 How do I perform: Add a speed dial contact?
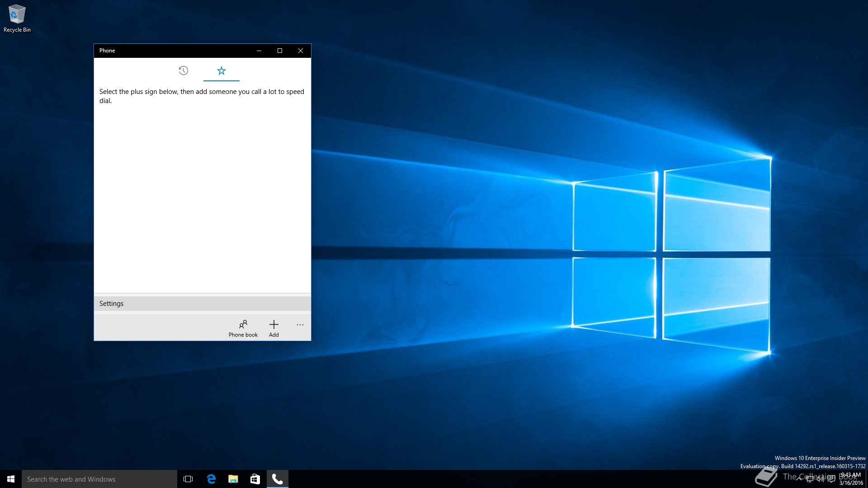coord(274,328)
